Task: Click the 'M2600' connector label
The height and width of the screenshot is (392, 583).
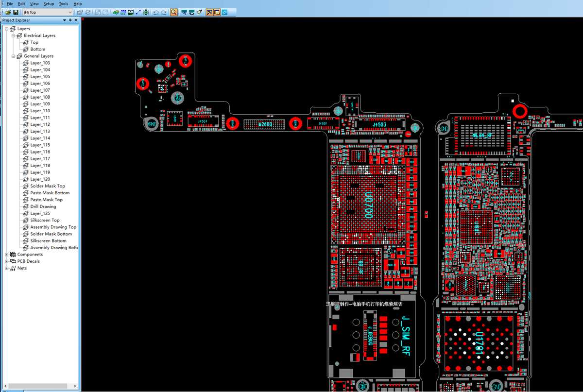Action: tap(266, 124)
